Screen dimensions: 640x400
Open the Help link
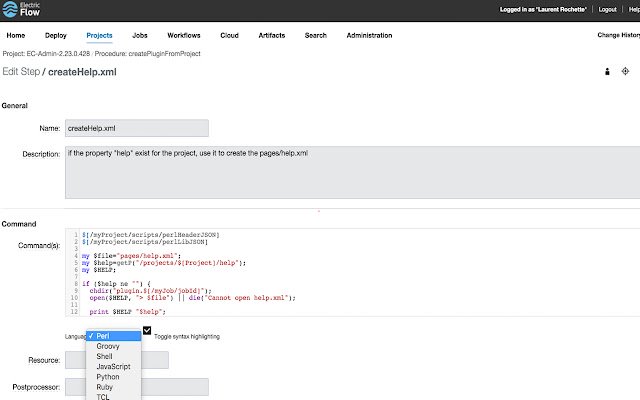point(634,9)
